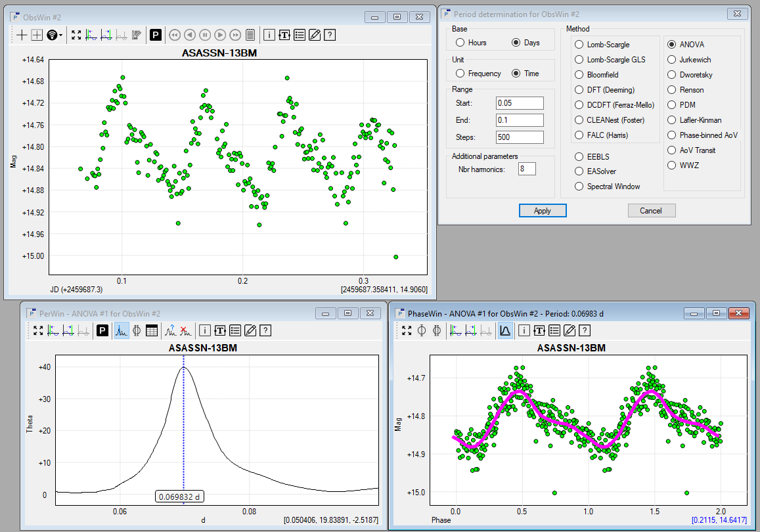
Task: Toggle the periodogram curve icon in PerWin toolbar
Action: 122,330
